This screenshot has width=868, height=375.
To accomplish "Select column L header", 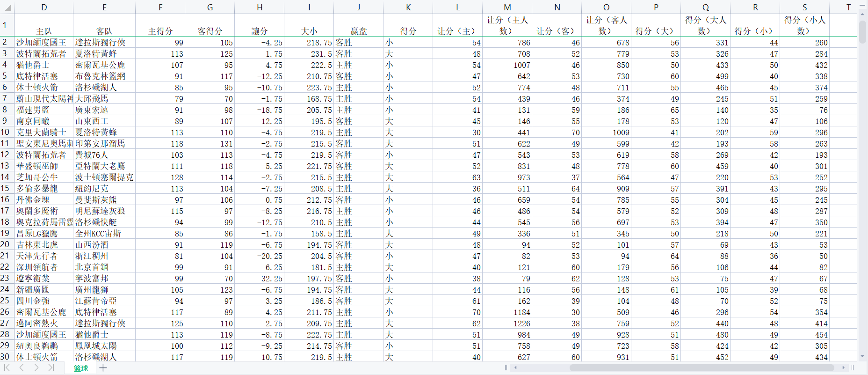I will coord(458,7).
